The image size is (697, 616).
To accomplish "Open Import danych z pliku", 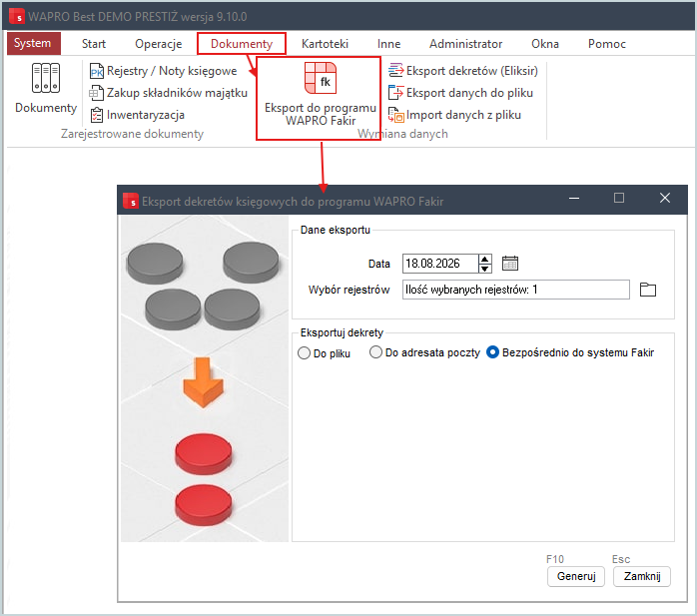I will [454, 115].
